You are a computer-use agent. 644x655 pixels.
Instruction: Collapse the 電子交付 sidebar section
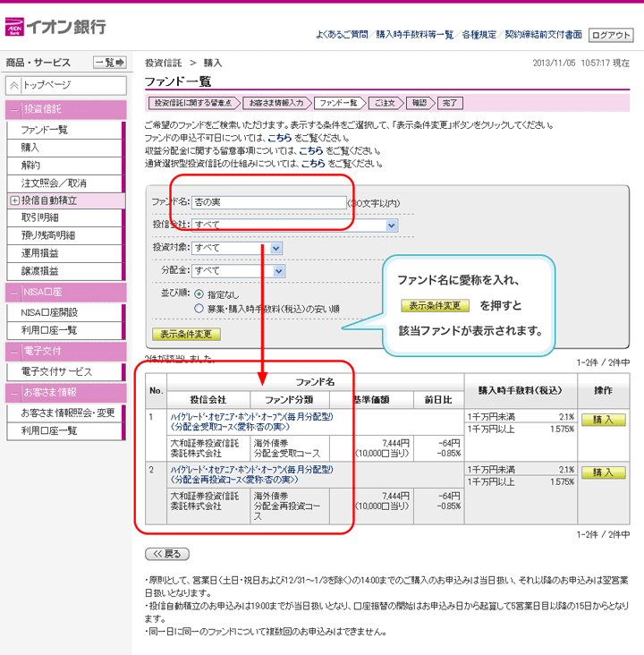[x=14, y=352]
